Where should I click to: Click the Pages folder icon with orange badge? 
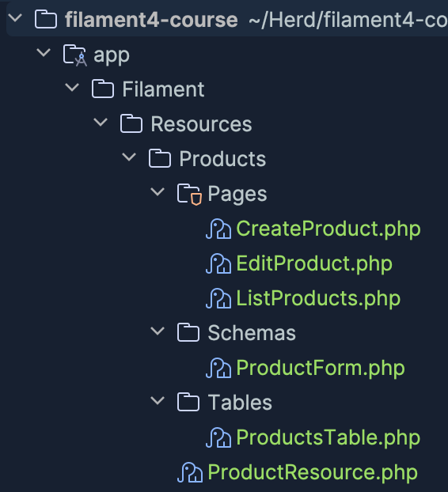click(189, 195)
